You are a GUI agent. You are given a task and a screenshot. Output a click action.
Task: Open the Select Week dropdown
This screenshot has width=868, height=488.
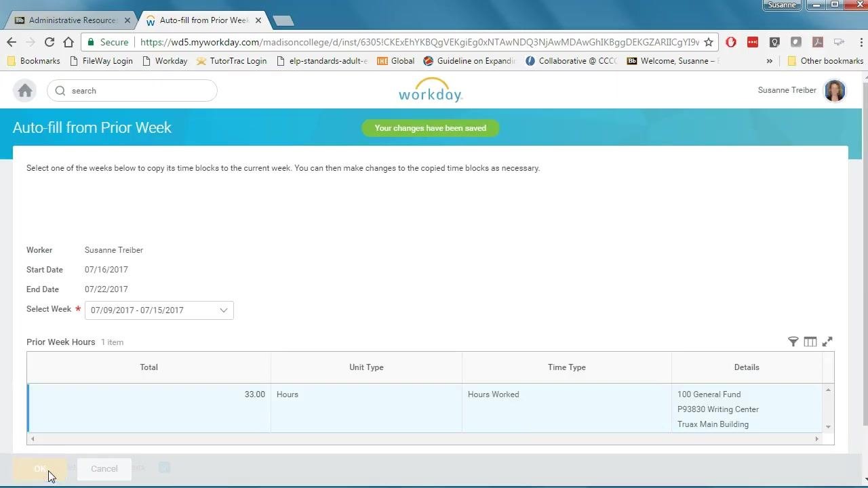pyautogui.click(x=159, y=310)
